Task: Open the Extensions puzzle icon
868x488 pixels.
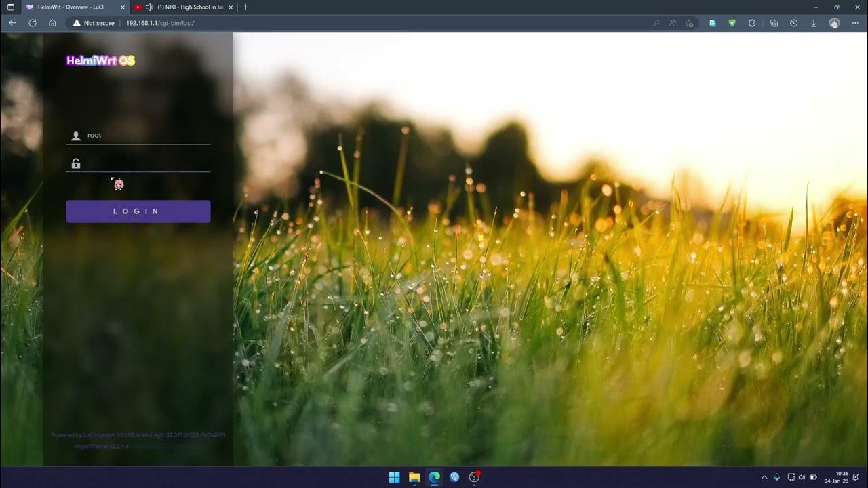Action: click(x=752, y=23)
